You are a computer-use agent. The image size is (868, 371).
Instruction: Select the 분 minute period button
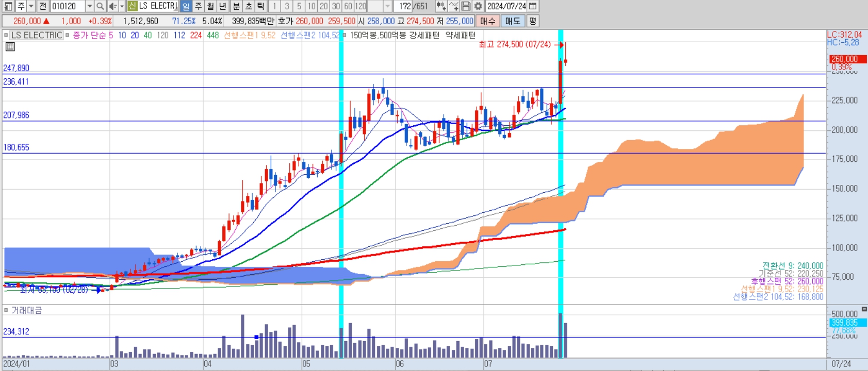[236, 6]
